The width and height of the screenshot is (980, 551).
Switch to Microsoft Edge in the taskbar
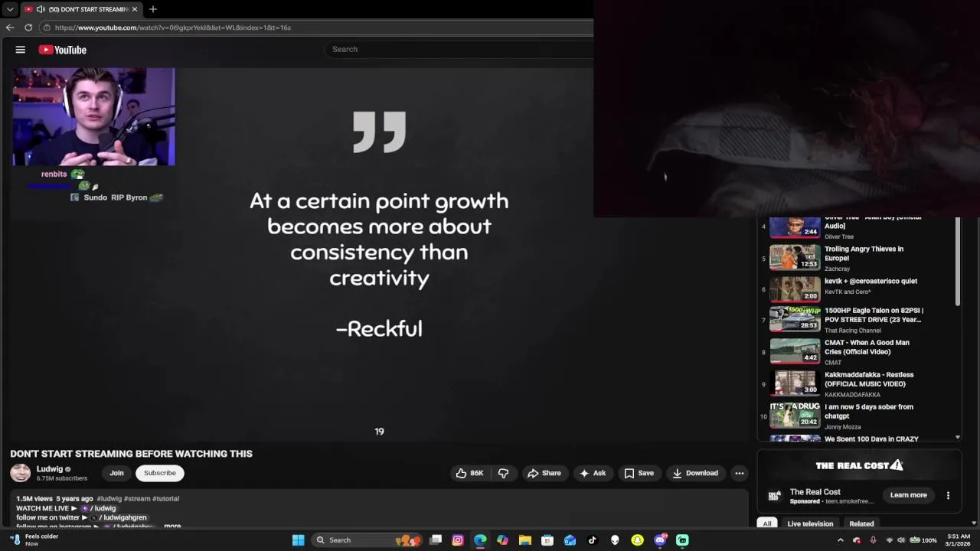click(x=480, y=540)
